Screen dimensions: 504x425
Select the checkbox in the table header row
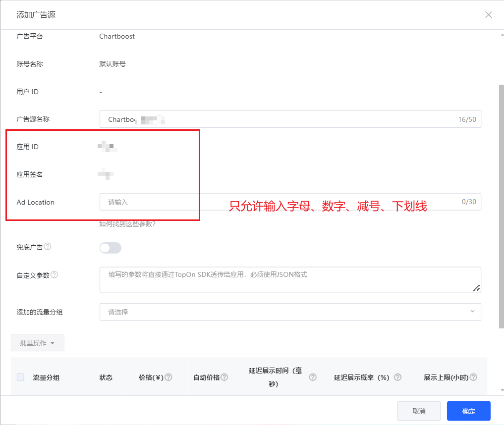click(x=20, y=377)
